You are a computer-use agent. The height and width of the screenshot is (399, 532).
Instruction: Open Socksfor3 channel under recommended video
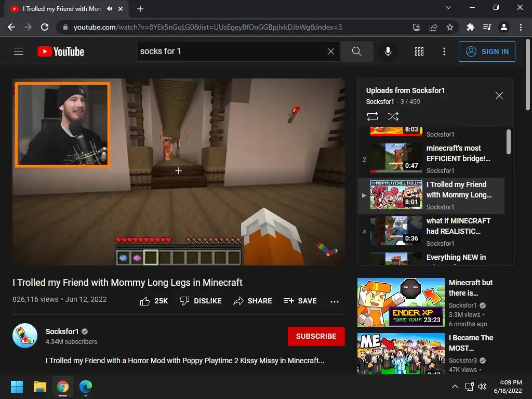click(463, 361)
